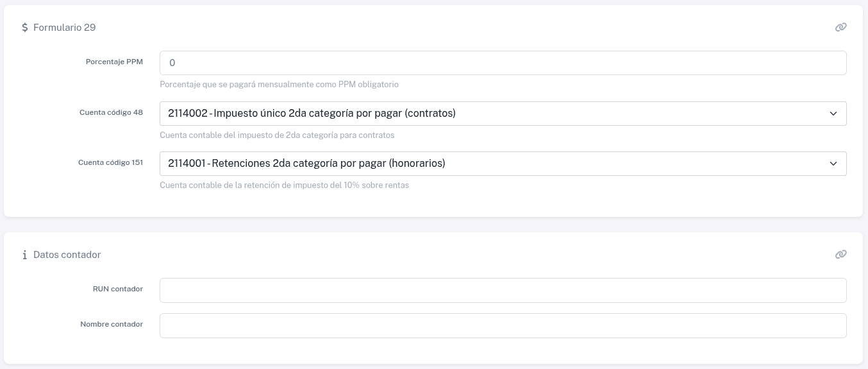Focus the RUN contador input field
Image resolution: width=868 pixels, height=369 pixels.
503,290
